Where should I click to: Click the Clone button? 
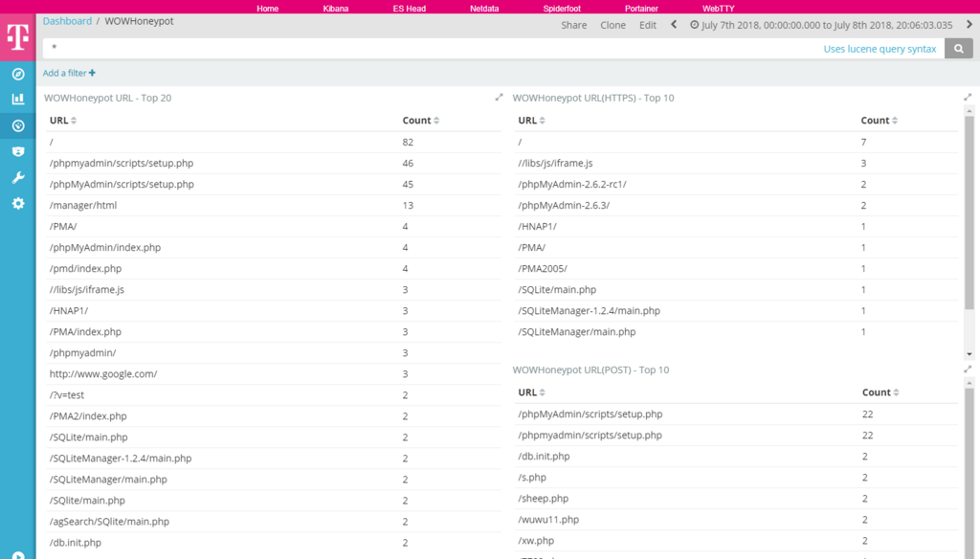click(x=613, y=25)
